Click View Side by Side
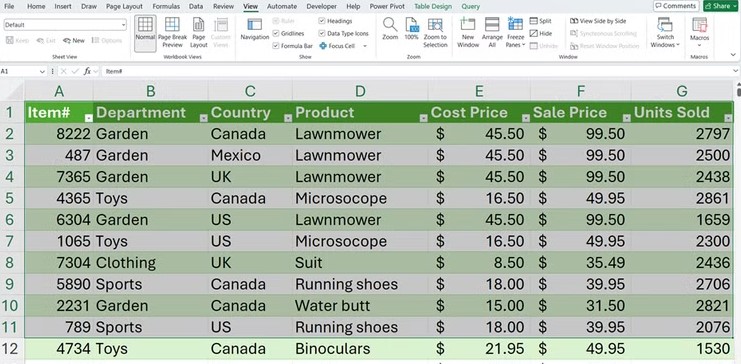This screenshot has height=364, width=741. (x=598, y=21)
